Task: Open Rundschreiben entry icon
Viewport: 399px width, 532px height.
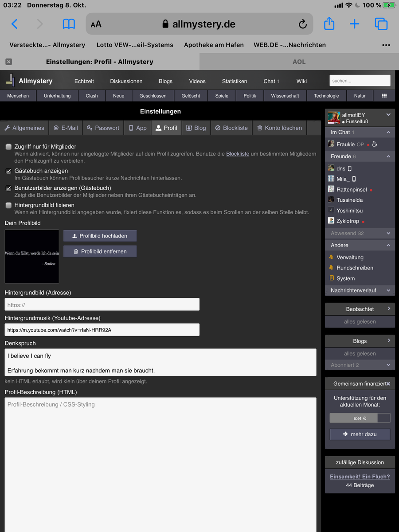Action: pos(331,268)
